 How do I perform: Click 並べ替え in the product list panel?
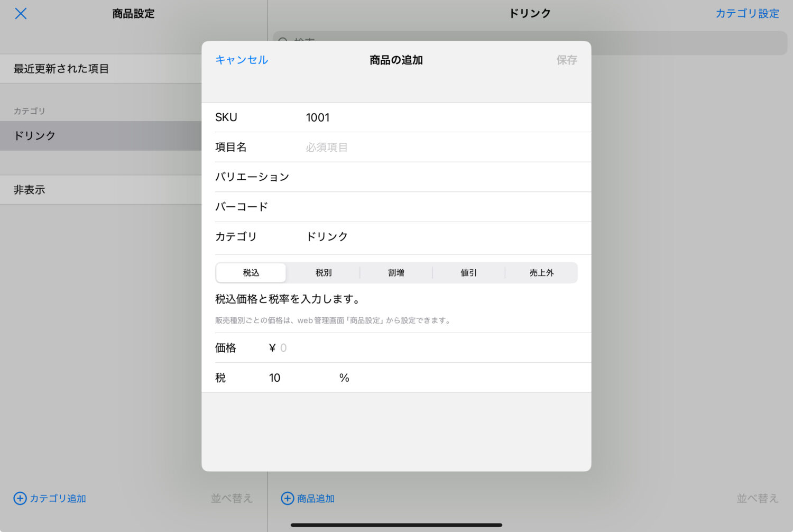pyautogui.click(x=758, y=498)
